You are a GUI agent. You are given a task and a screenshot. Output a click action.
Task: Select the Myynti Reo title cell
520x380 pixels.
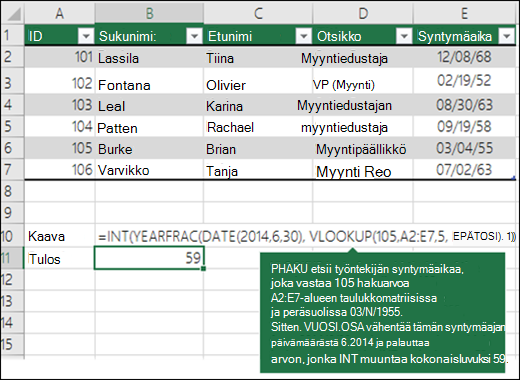click(x=363, y=169)
